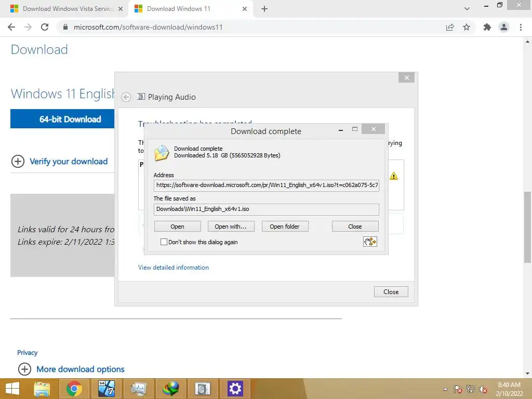Screen dimensions: 532x399
Task: Click the monitor app icon in taskbar
Action: click(138, 389)
